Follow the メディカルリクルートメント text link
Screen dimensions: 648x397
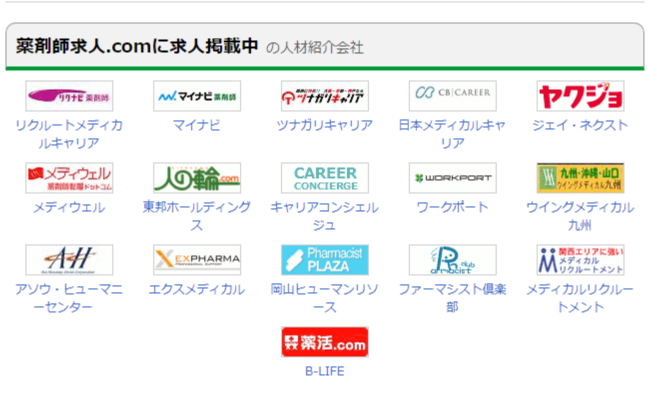pyautogui.click(x=580, y=298)
